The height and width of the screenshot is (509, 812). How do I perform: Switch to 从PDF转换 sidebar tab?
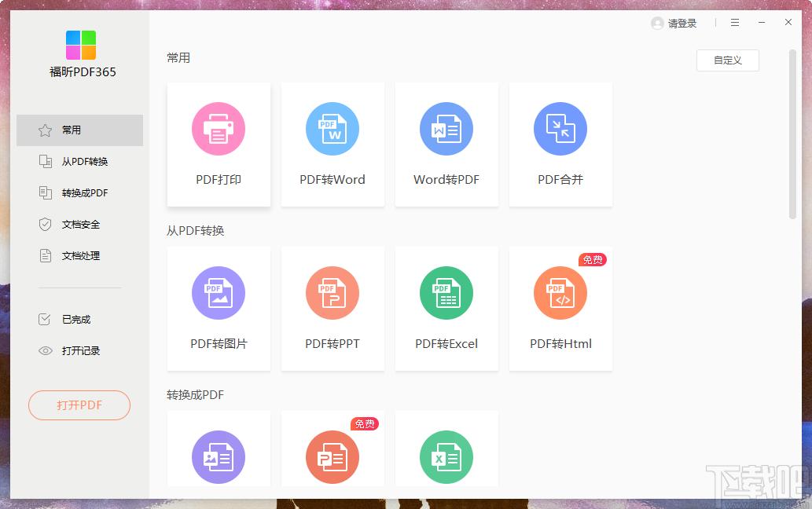pyautogui.click(x=79, y=161)
